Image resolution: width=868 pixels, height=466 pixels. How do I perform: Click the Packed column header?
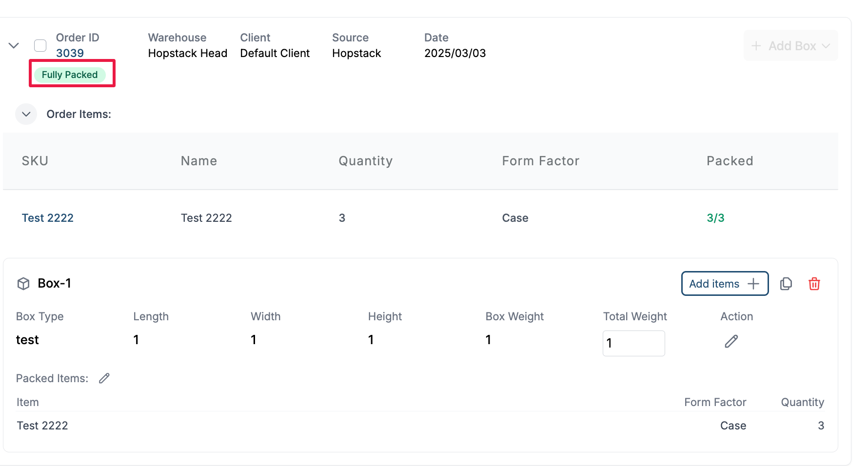click(x=730, y=161)
